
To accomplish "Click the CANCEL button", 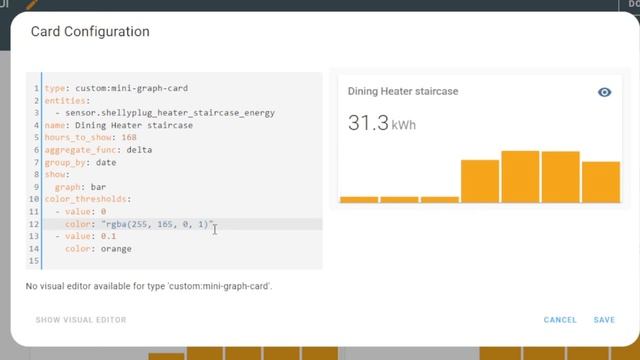I will (560, 320).
